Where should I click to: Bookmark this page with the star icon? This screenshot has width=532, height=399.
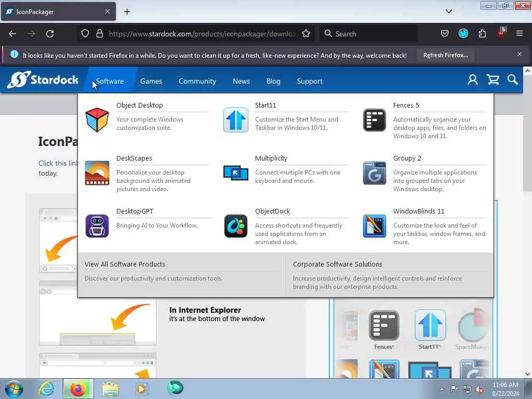coord(306,34)
